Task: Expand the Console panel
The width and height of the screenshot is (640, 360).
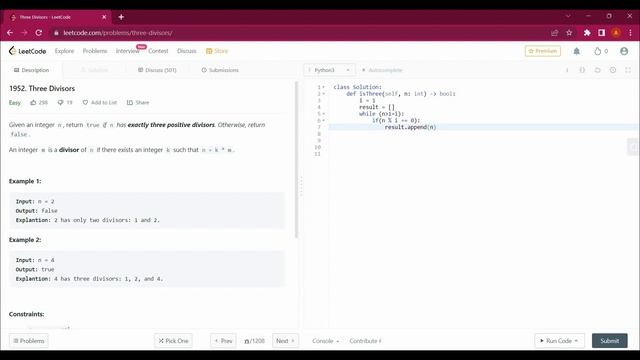Action: (x=325, y=341)
